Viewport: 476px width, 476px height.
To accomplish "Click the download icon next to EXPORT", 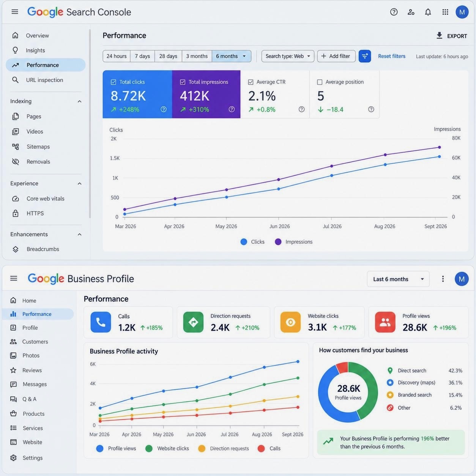I will 439,36.
